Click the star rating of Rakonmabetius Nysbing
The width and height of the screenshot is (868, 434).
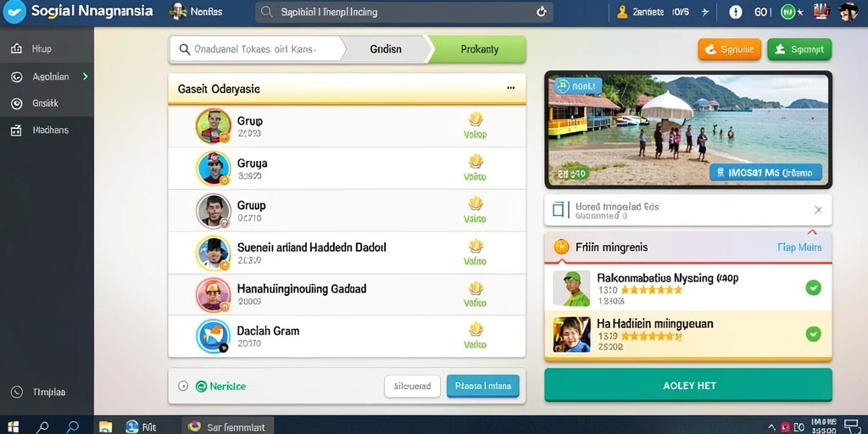click(652, 290)
